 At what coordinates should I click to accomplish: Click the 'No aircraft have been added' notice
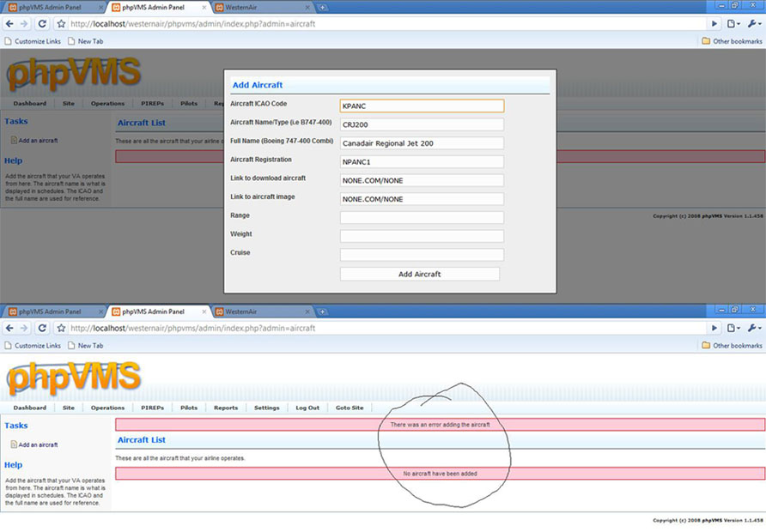441,474
